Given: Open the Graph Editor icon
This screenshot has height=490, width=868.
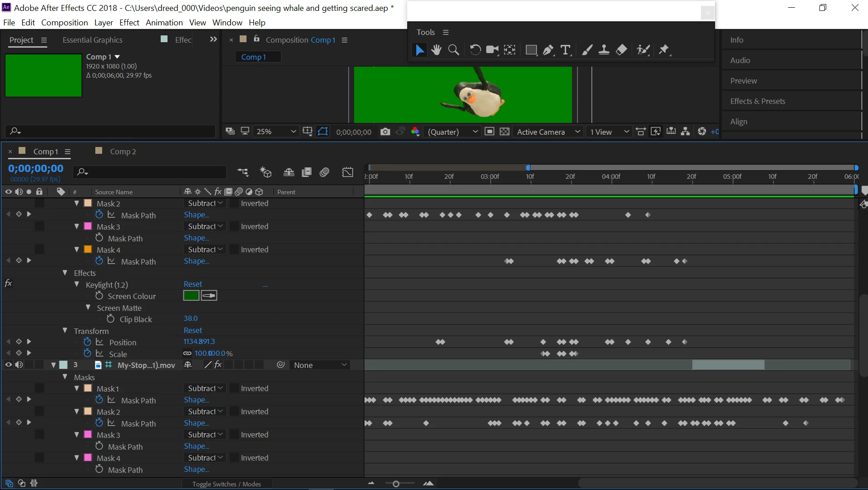Looking at the screenshot, I should 348,172.
